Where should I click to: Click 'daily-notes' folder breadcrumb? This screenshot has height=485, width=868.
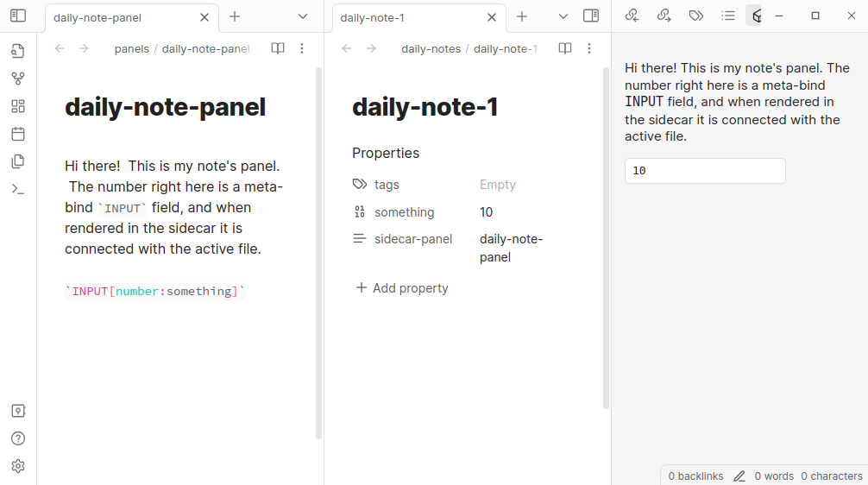[431, 48]
